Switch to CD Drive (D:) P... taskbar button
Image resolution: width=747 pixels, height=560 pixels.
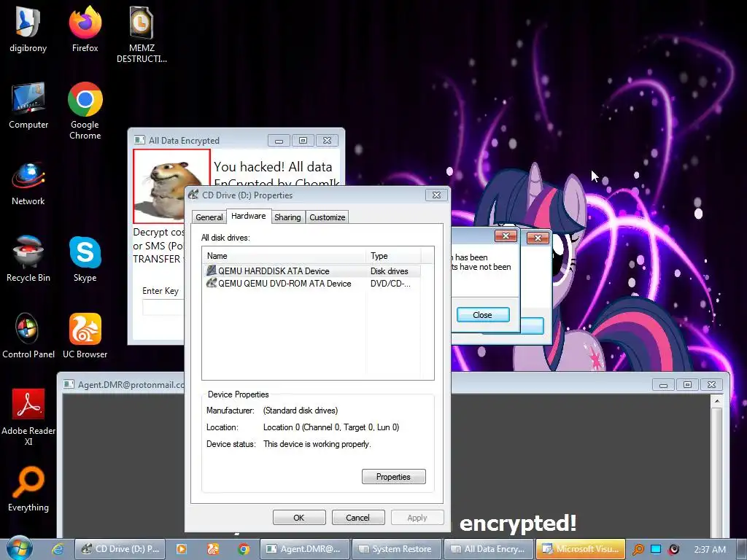[120, 549]
